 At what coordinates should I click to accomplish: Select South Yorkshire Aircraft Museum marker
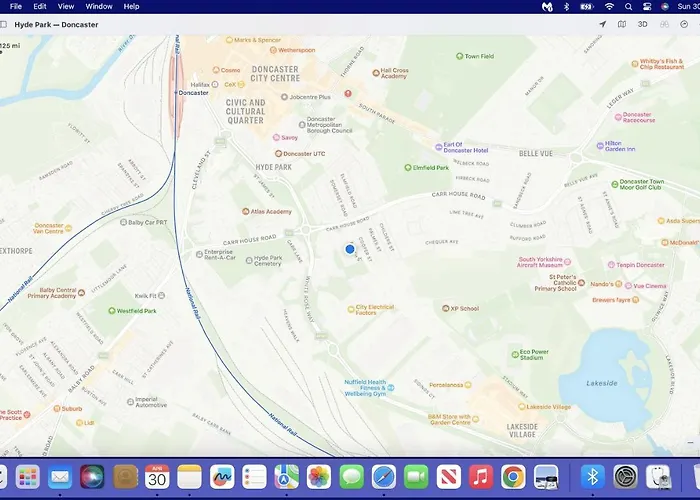567,262
